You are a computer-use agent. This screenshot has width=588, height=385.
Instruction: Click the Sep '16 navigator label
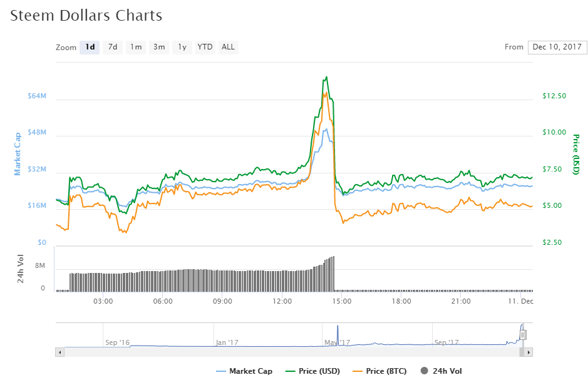(117, 342)
